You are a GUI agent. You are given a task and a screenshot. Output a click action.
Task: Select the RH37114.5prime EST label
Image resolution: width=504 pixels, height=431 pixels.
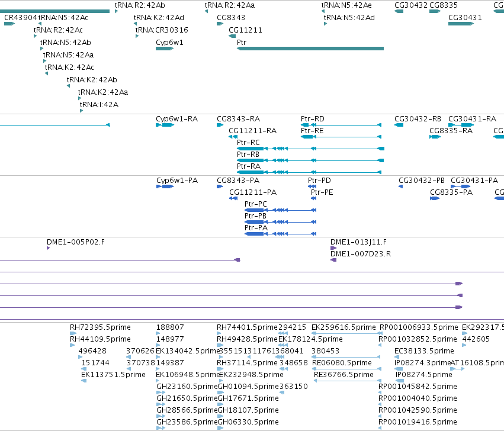tap(247, 363)
